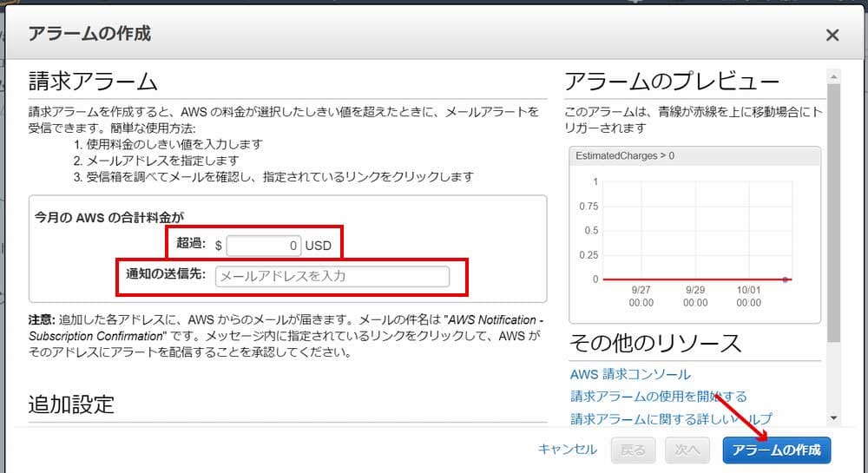Open the AWS 請求コンソール link
868x473 pixels.
coord(630,374)
